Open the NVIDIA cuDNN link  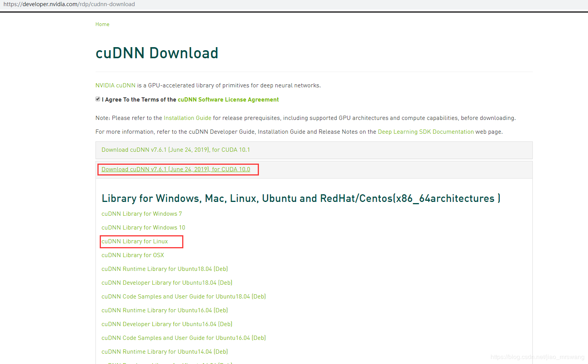pos(115,85)
